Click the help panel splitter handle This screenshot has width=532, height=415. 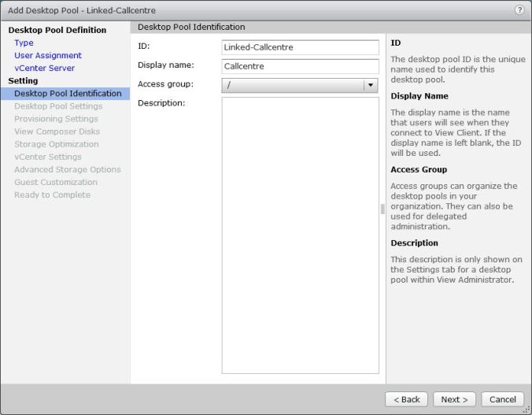tap(382, 209)
